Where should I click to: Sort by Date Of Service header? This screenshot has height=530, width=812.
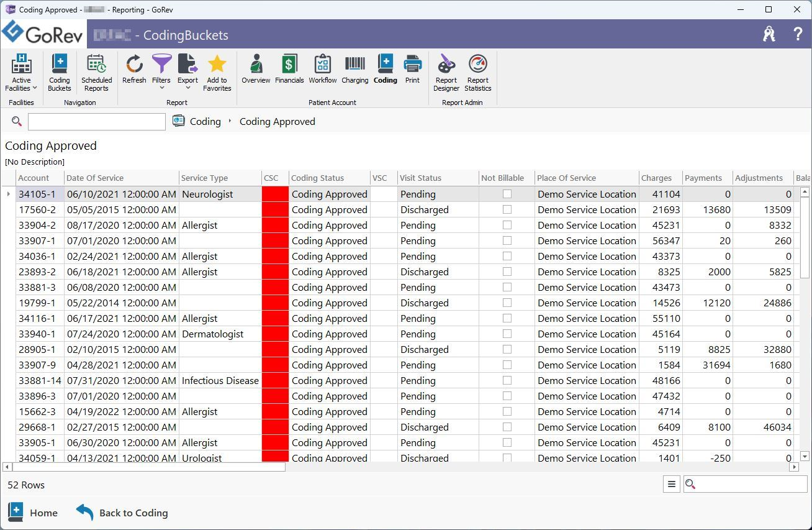pos(122,178)
